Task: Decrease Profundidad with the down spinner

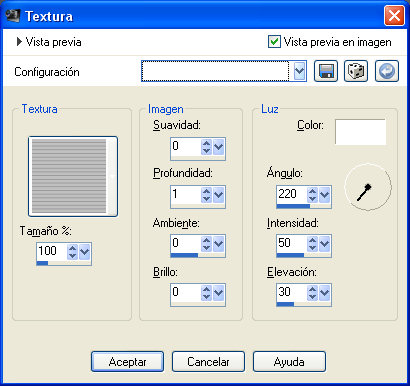Action: 206,199
